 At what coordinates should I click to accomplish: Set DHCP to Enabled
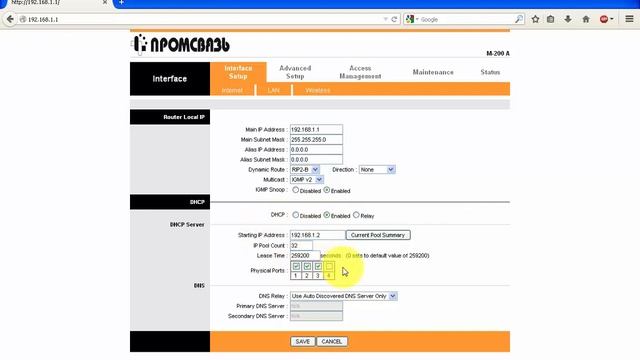point(327,215)
